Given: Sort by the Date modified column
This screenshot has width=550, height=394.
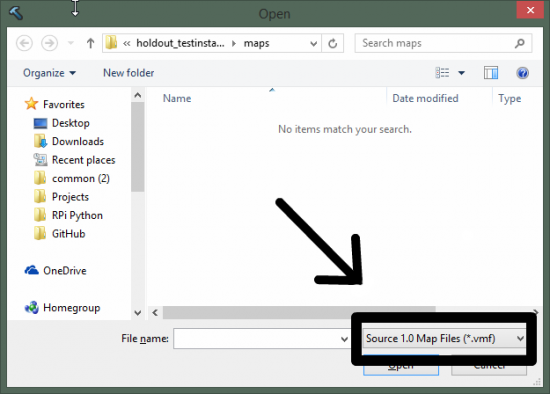Looking at the screenshot, I should [x=425, y=98].
